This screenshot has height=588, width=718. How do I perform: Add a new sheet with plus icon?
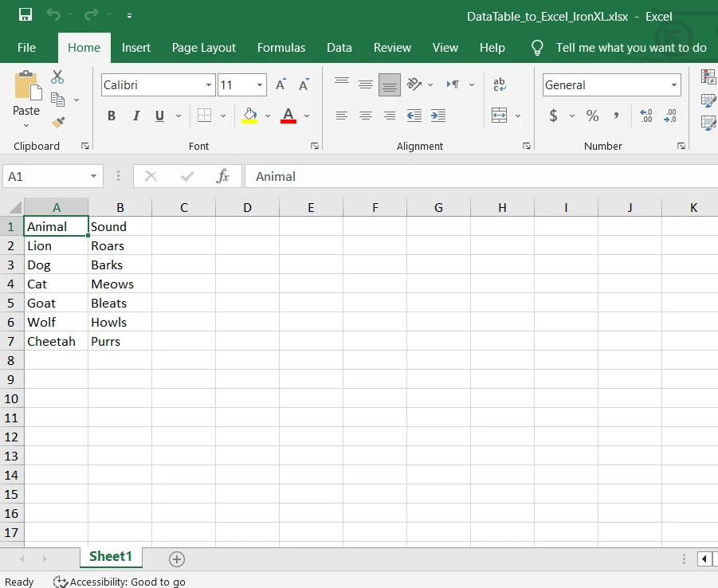177,559
